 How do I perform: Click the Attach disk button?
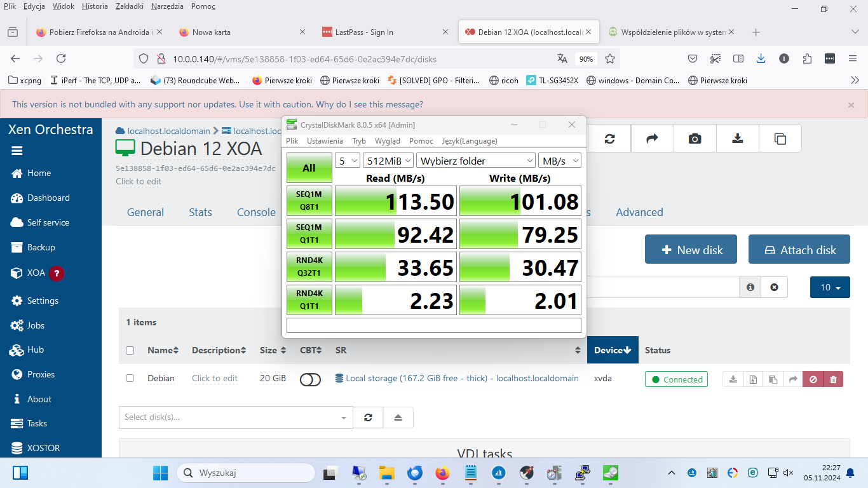[799, 249]
